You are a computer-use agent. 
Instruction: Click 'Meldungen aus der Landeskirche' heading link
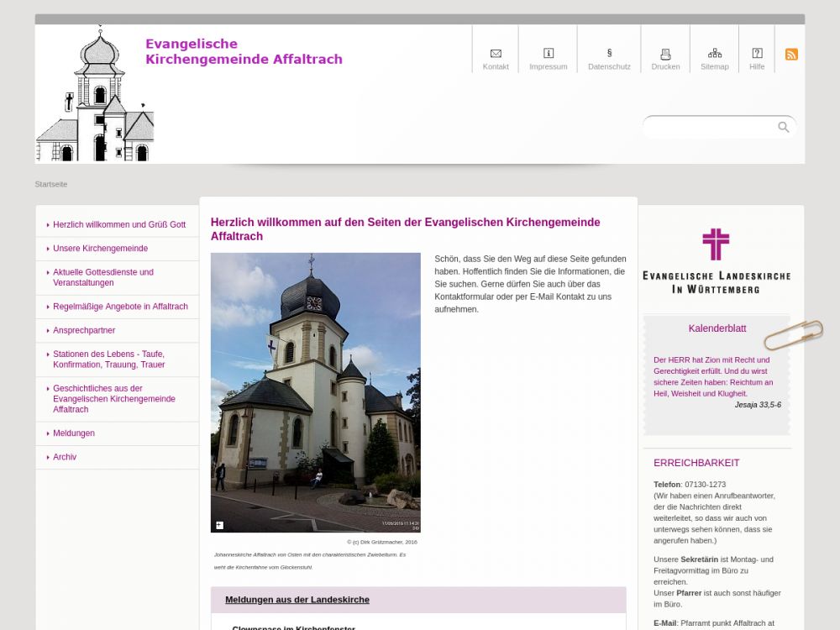pyautogui.click(x=297, y=600)
